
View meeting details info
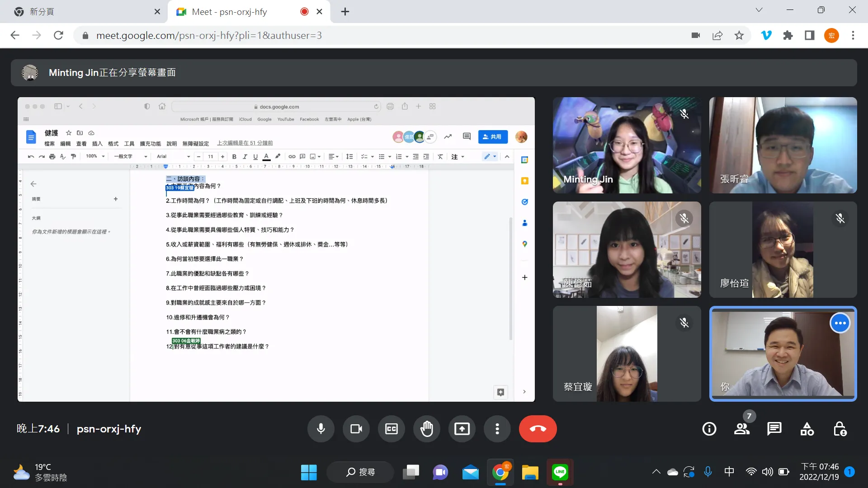tap(709, 429)
